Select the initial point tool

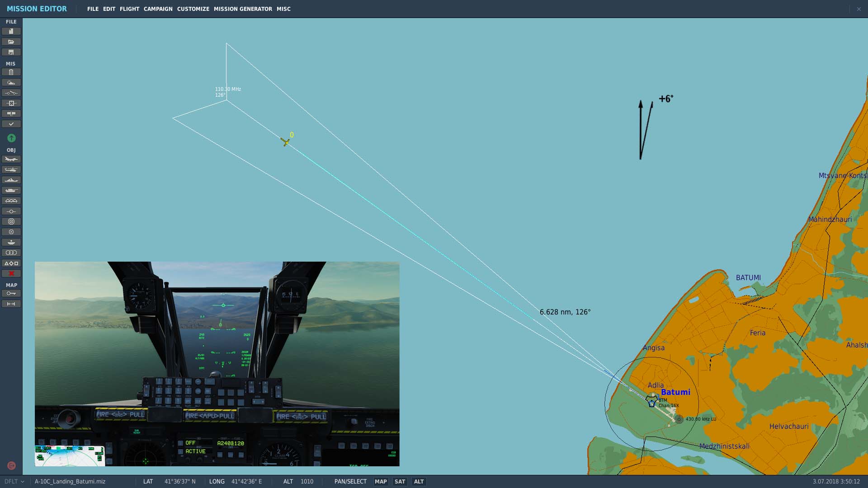coord(11,211)
